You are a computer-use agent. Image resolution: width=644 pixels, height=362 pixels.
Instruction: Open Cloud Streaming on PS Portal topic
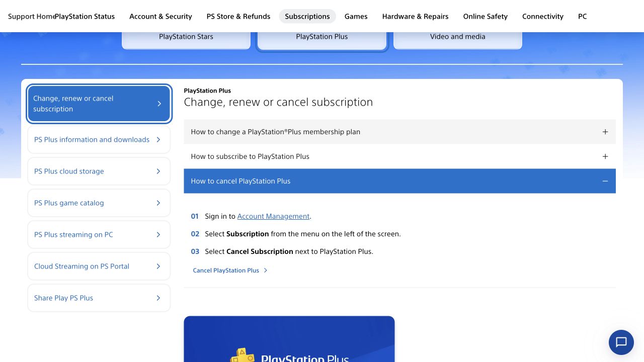[x=99, y=266]
